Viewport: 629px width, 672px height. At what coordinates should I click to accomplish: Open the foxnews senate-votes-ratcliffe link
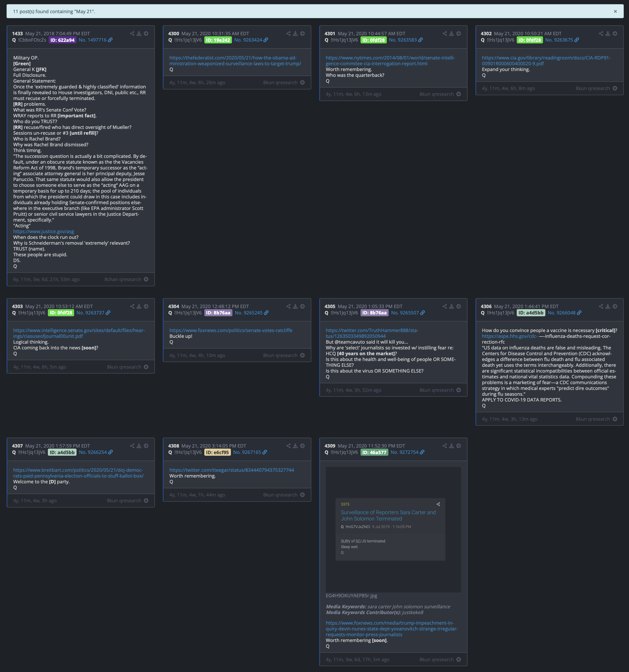point(231,330)
